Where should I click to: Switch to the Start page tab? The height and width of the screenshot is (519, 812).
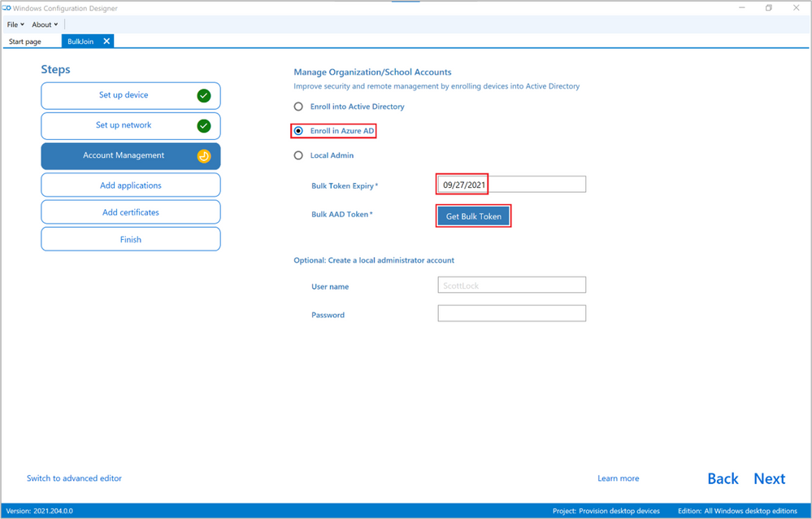25,41
